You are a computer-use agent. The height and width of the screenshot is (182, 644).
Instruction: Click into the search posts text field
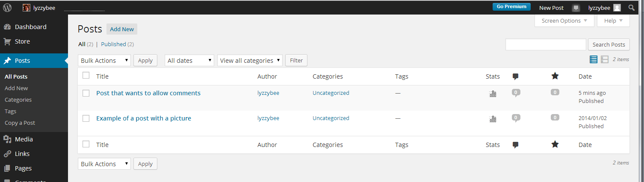coord(545,44)
